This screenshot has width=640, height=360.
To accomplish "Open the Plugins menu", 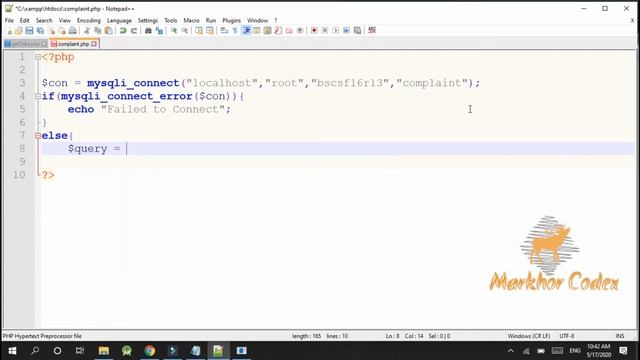I will click(x=231, y=20).
